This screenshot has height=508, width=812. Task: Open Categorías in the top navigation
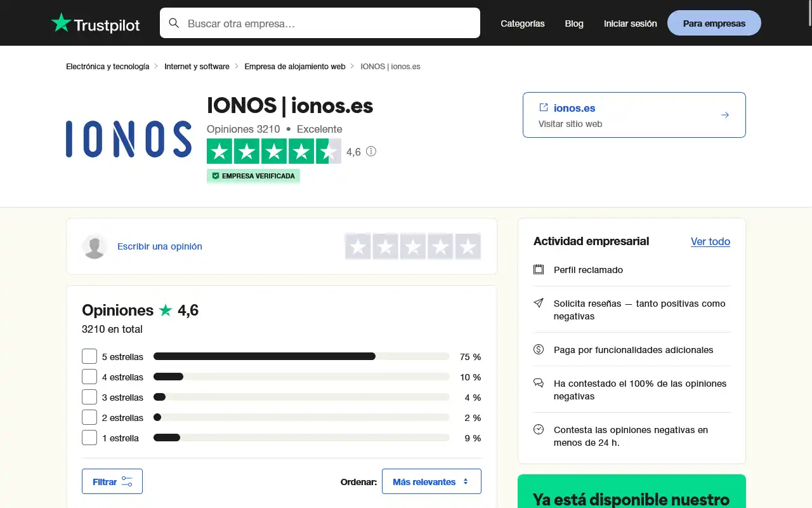(x=523, y=23)
